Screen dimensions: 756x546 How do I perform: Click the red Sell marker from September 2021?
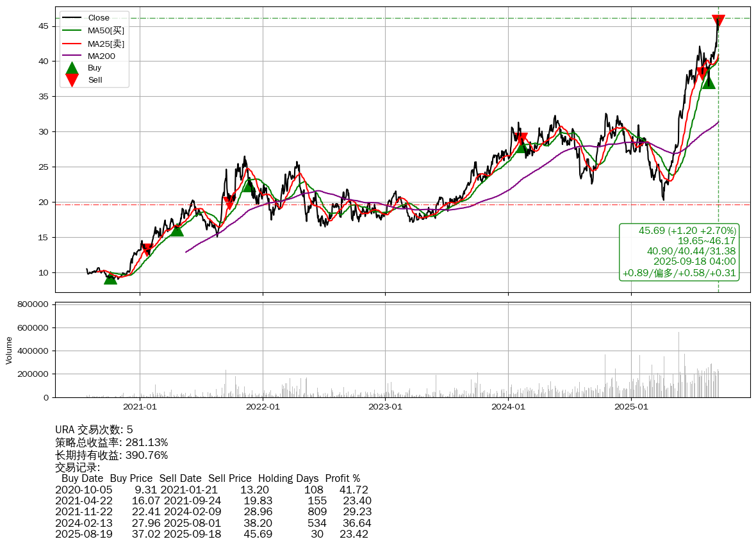click(x=230, y=203)
